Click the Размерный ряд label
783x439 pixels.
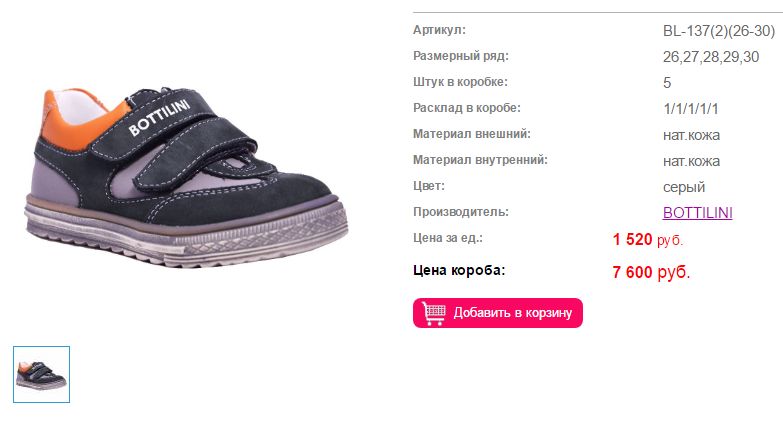pyautogui.click(x=460, y=56)
